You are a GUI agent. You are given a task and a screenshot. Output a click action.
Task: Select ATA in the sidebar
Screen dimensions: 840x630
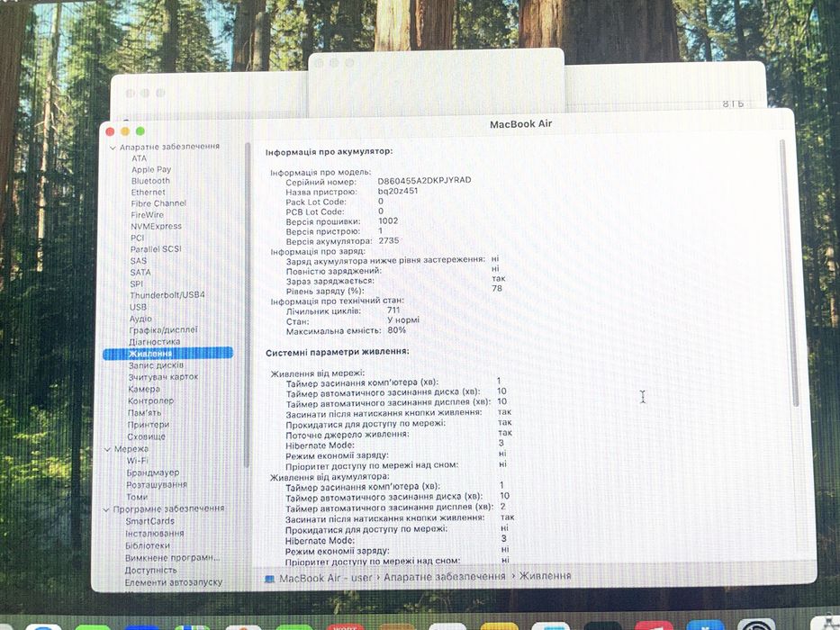pos(139,158)
